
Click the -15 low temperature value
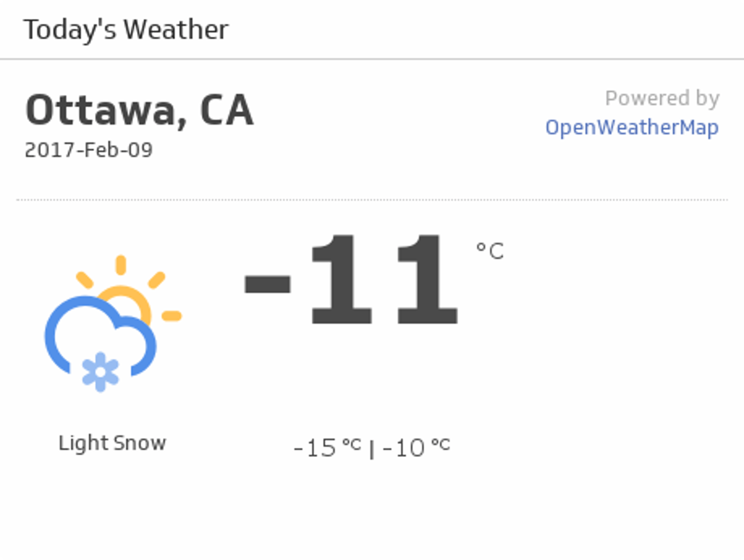click(x=315, y=448)
